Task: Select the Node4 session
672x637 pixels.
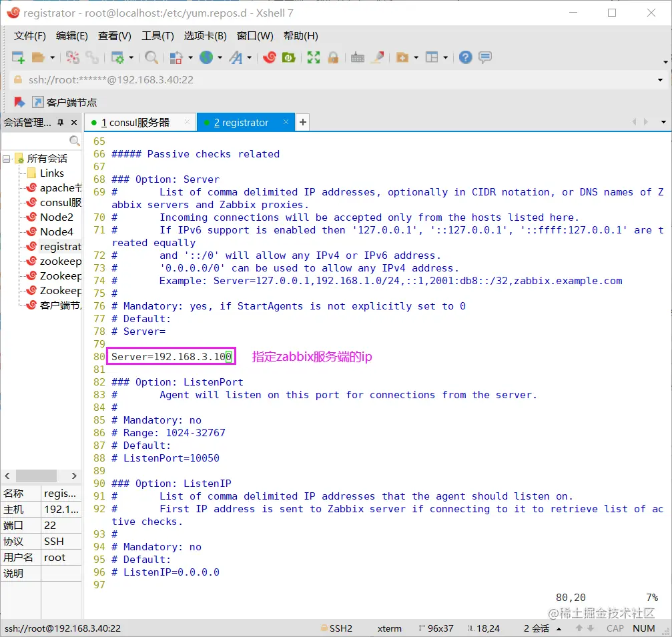Action: point(49,231)
